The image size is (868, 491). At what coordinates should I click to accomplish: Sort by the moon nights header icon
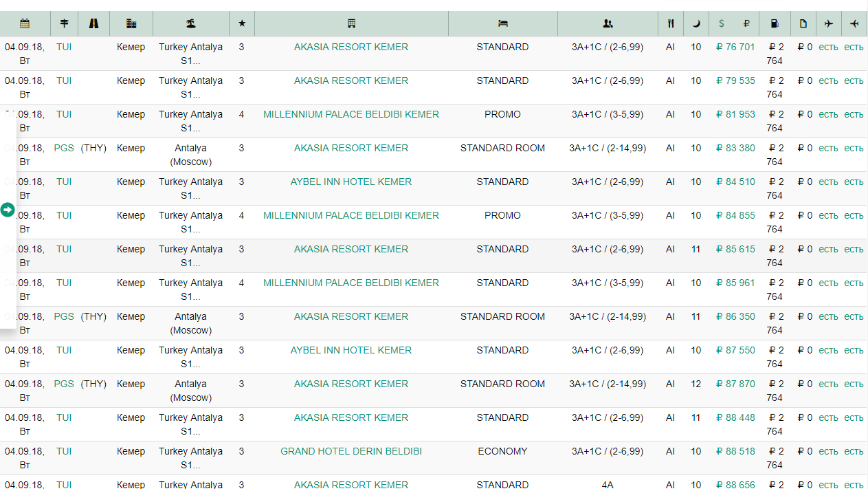(x=696, y=23)
